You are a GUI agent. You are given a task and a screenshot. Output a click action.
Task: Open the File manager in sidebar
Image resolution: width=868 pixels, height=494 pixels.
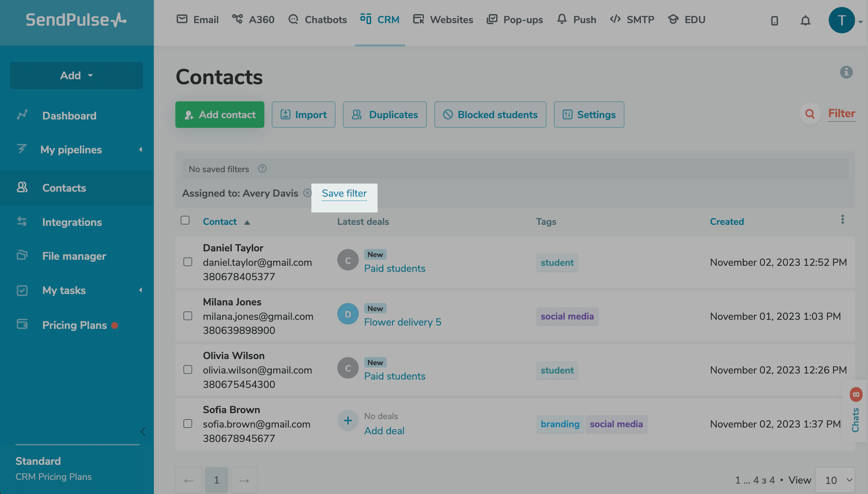(x=74, y=256)
